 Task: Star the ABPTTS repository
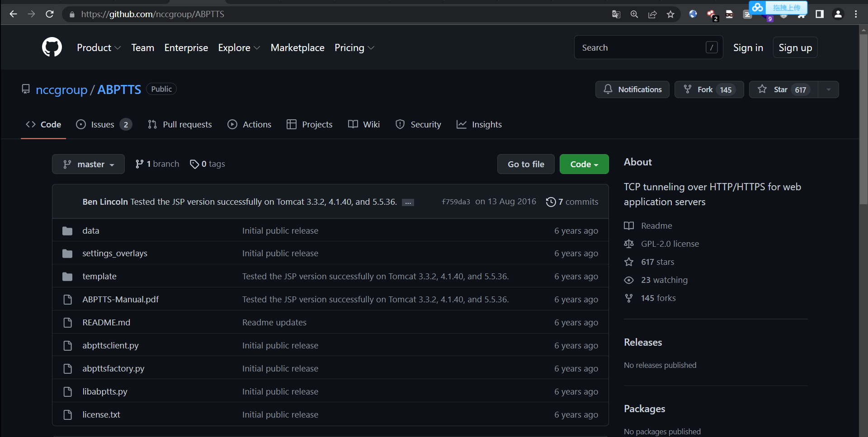(x=783, y=89)
